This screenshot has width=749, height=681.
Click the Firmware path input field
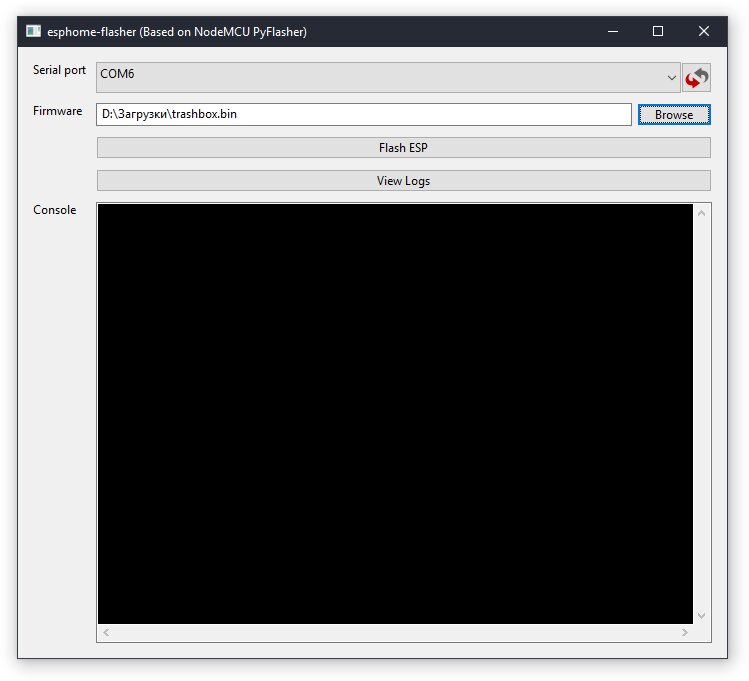point(364,115)
